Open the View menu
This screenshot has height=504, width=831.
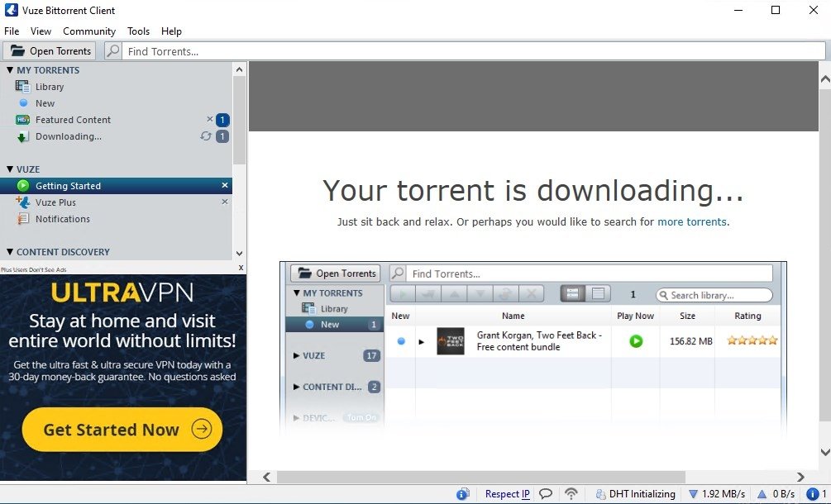41,31
